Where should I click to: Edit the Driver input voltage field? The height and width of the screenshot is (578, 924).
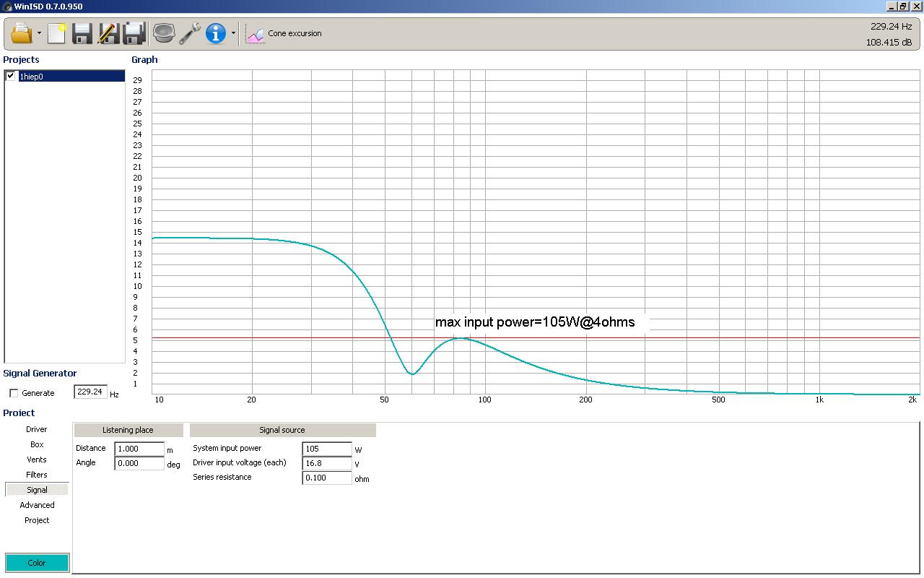tap(327, 463)
